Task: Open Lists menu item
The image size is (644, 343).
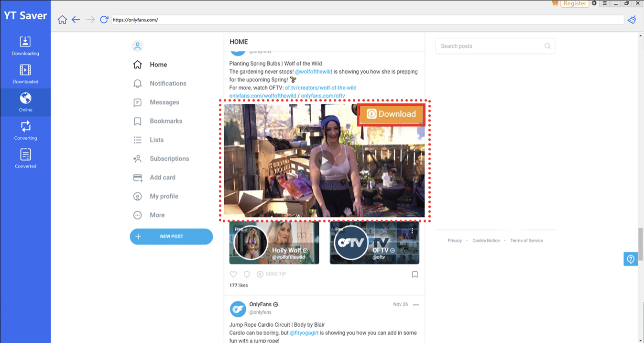Action: [148, 140]
